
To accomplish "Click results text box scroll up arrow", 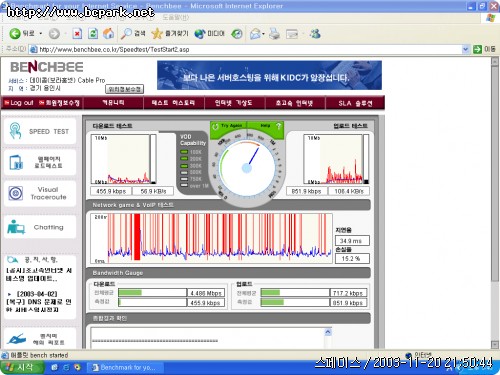I will coord(328,332).
